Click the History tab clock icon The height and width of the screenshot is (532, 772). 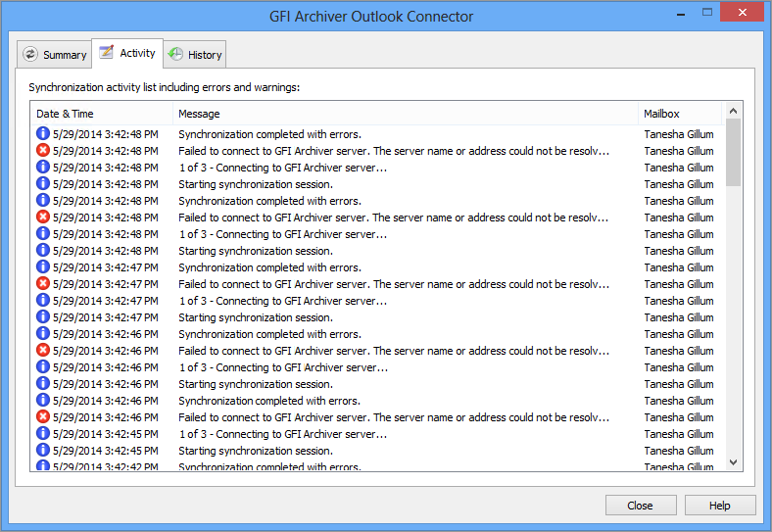[x=175, y=55]
